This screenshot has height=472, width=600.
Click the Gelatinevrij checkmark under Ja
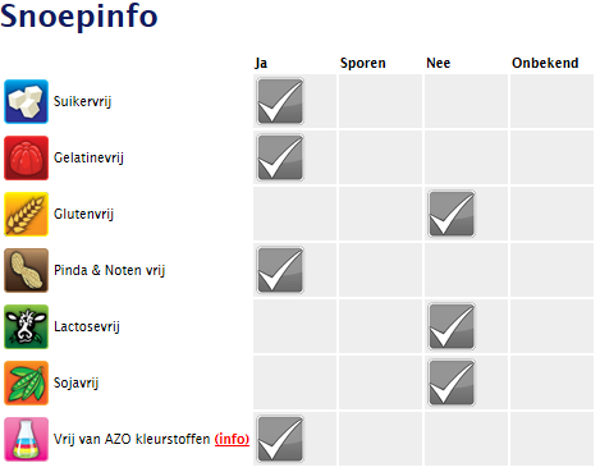click(280, 157)
